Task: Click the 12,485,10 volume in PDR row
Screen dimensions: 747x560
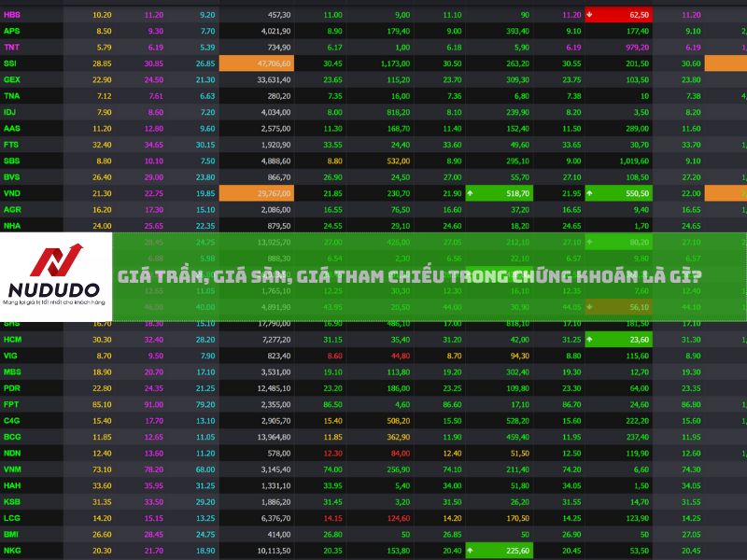Action: (x=274, y=388)
